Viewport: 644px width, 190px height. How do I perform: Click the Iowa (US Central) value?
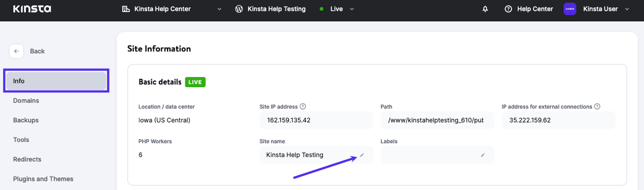click(164, 120)
